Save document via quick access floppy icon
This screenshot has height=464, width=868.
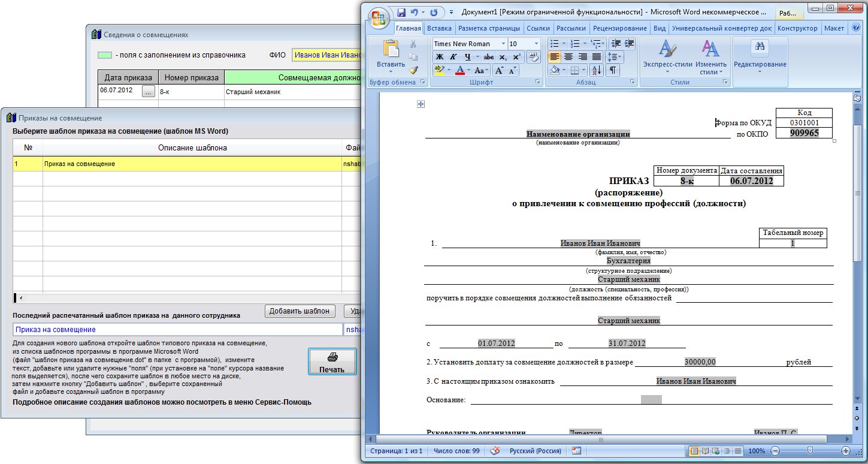[x=401, y=12]
